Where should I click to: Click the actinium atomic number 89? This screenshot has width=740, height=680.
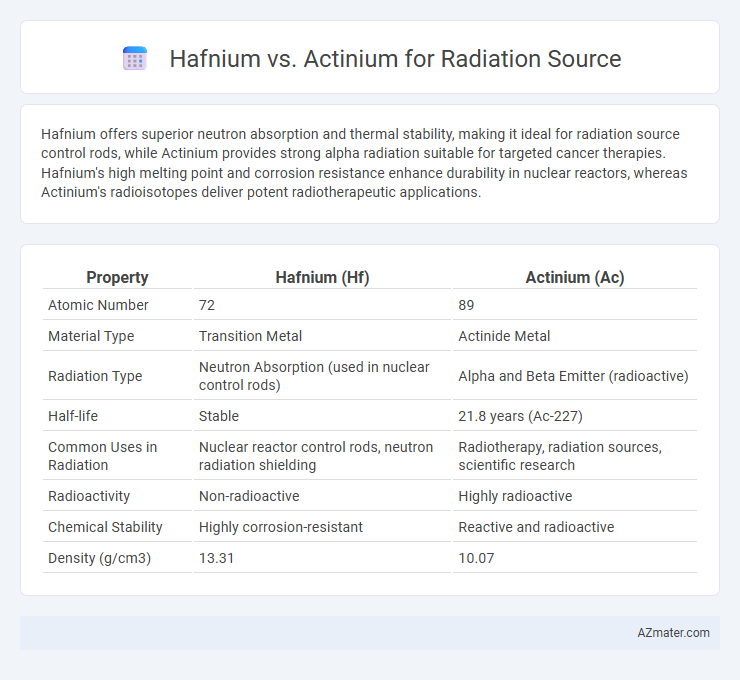coord(466,305)
